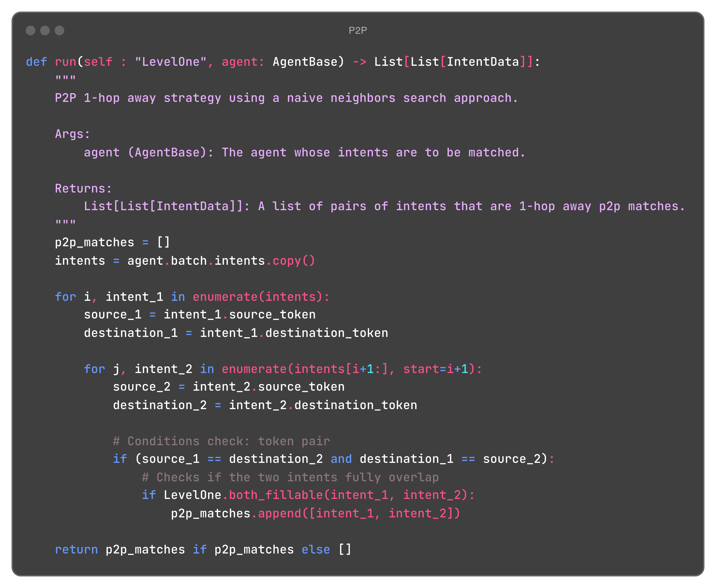Click the 'p2p_matches = []' assignment line
Screen dimensions: 716x588
click(112, 242)
